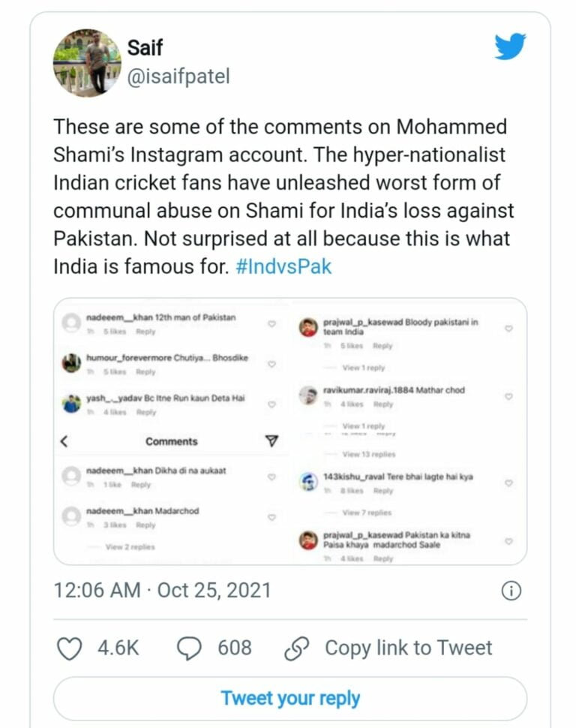
Task: Click the 'Tweet your reply' button
Action: click(x=290, y=698)
